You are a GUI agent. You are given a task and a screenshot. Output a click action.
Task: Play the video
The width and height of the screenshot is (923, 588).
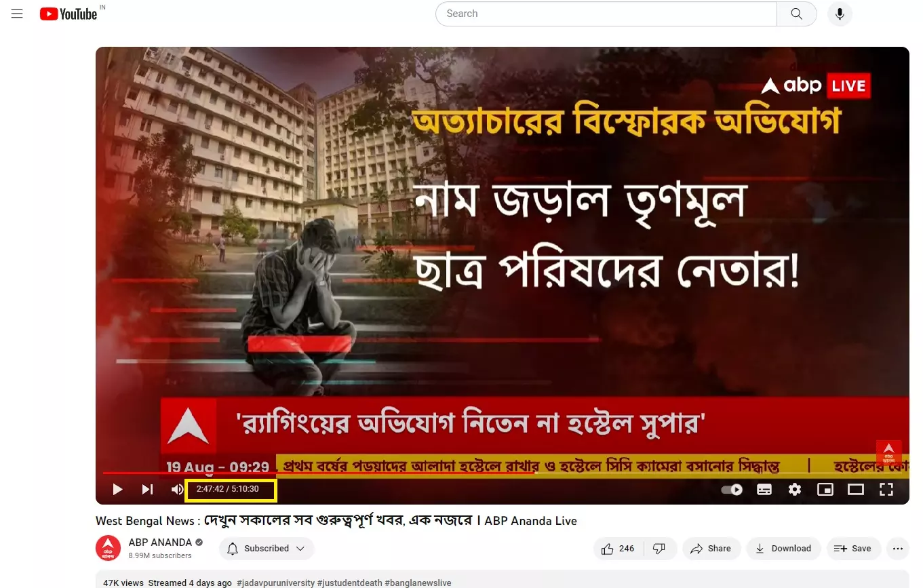coord(117,489)
